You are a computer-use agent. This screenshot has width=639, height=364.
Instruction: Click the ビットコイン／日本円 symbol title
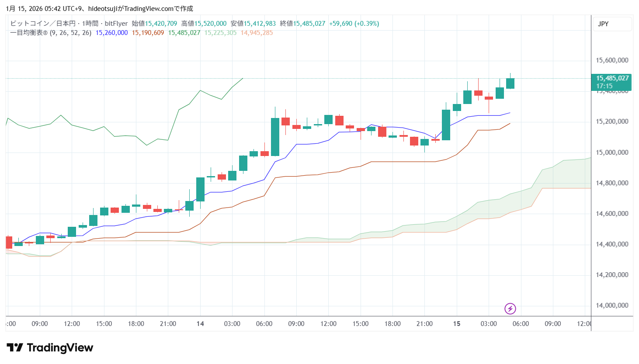point(43,24)
